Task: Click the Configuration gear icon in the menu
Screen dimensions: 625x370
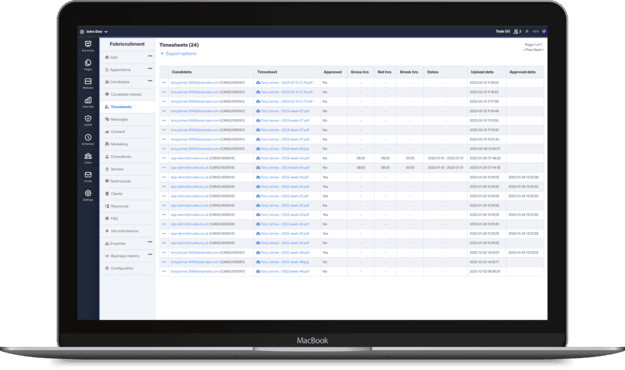Action: click(x=107, y=268)
